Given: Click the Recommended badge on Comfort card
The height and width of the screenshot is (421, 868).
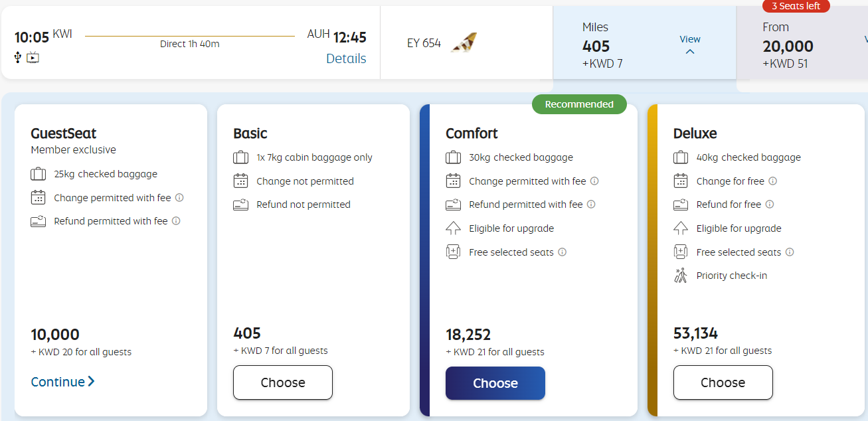Looking at the screenshot, I should point(579,104).
